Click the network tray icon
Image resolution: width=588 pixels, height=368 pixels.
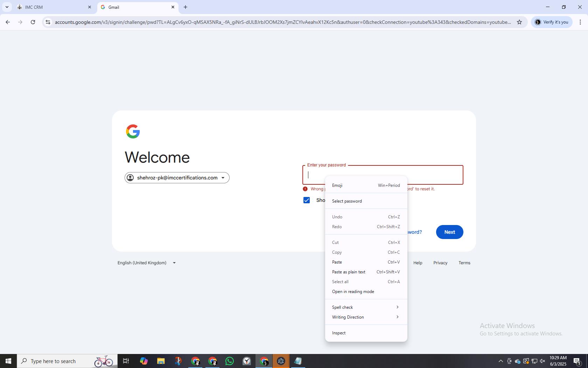click(534, 361)
